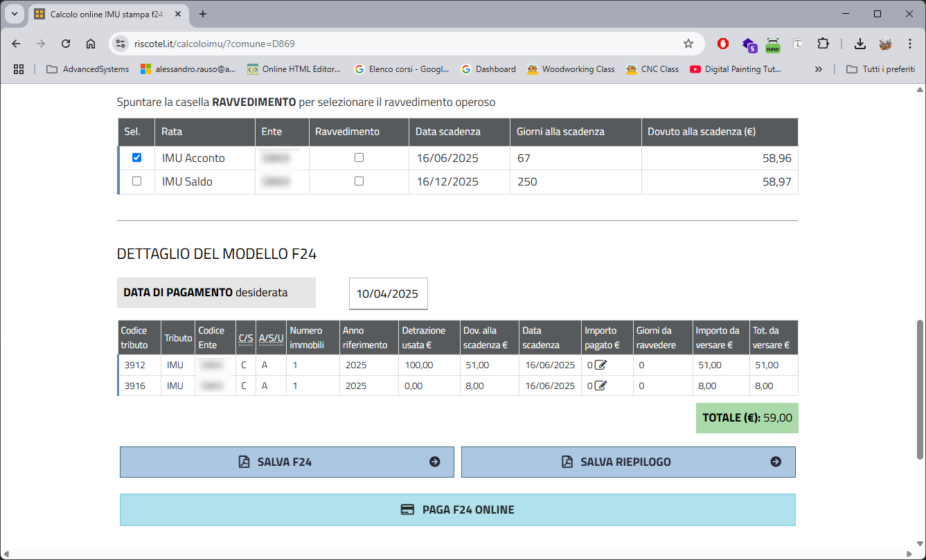The image size is (926, 560).
Task: Check the IMU Saldo selection checkbox
Action: coord(136,181)
